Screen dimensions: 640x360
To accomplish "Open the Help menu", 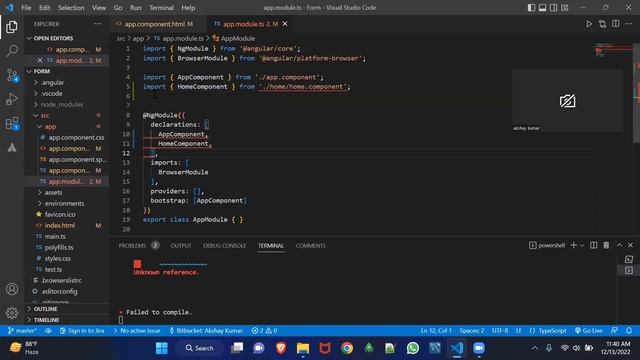I will pyautogui.click(x=188, y=8).
